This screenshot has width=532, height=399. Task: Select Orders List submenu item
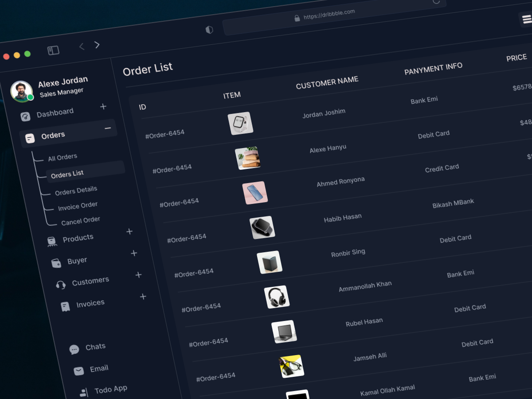(x=86, y=172)
